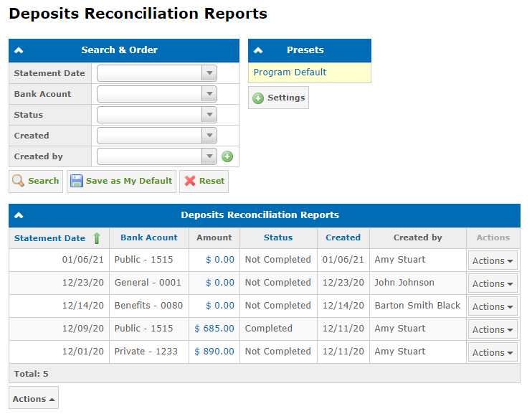Open the $ 0.00 amount for Benefits - 0080

[220, 306]
